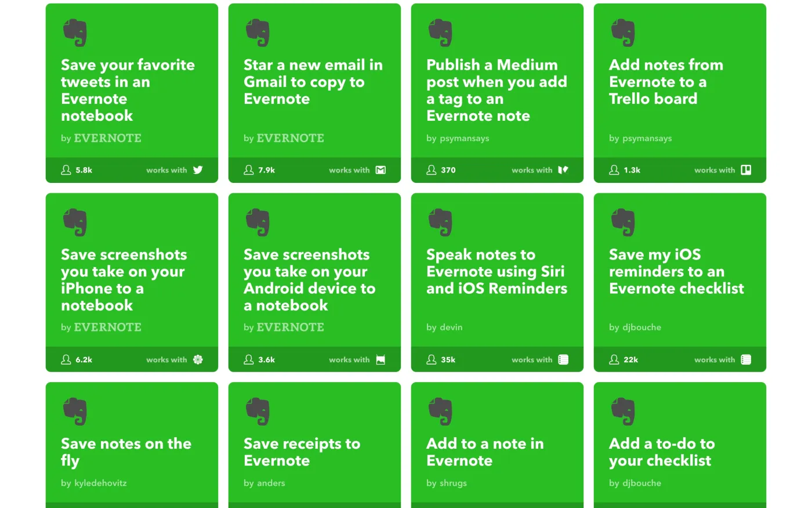Open 'Publish a Medium post' applet title

[496, 90]
